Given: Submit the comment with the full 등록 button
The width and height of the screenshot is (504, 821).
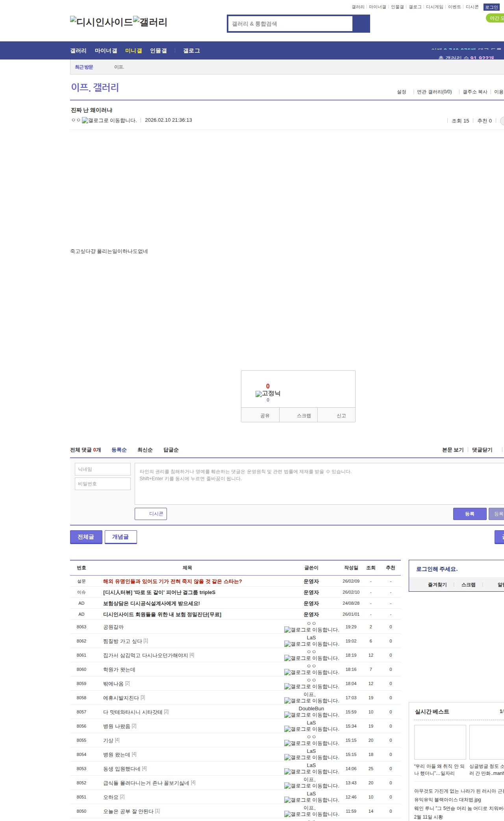Looking at the screenshot, I should [x=470, y=514].
